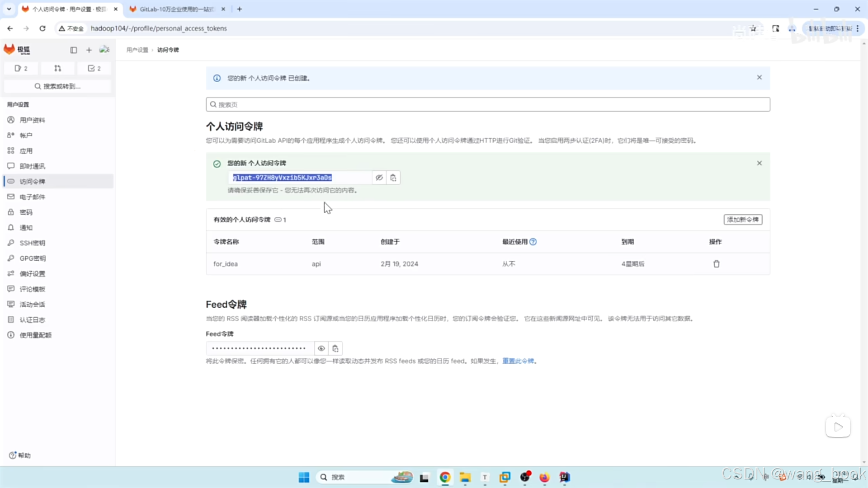Open the 帮助 help menu
868x488 pixels.
click(20, 455)
